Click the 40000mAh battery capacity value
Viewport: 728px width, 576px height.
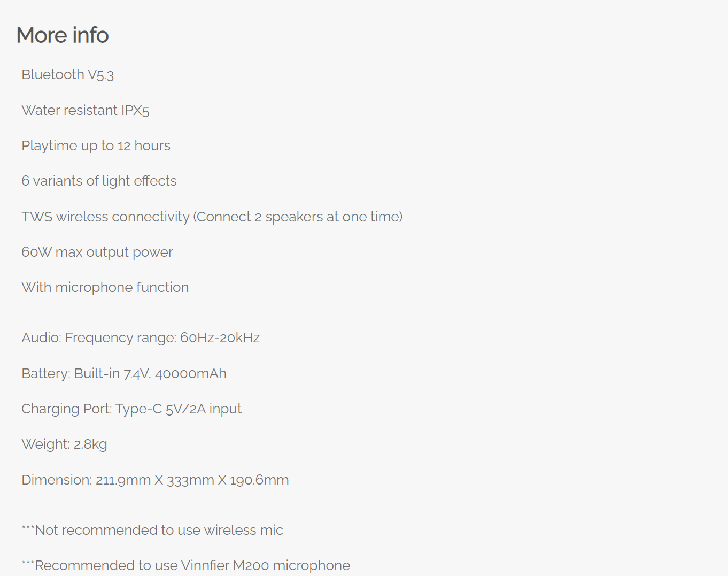pyautogui.click(x=191, y=373)
